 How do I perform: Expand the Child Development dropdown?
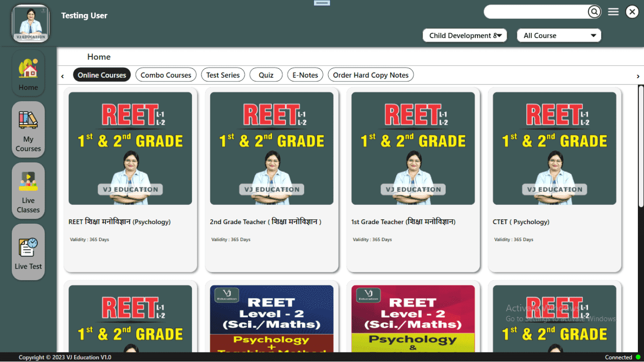(464, 35)
